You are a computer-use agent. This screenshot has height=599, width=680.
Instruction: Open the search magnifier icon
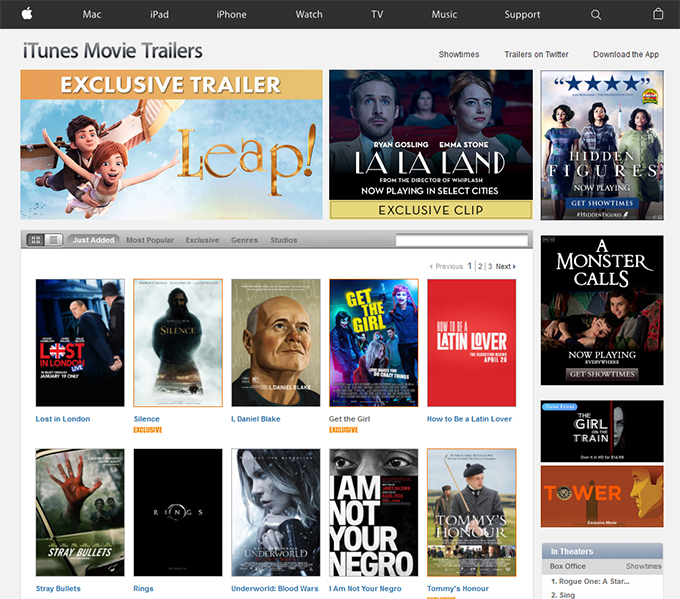(x=596, y=15)
